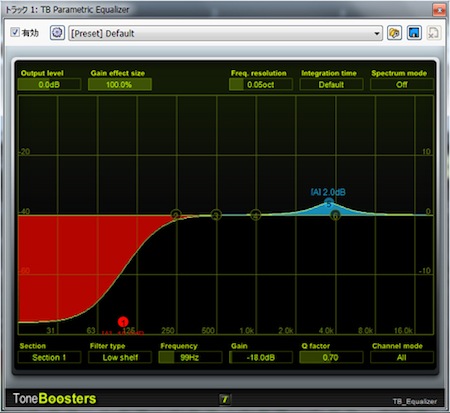Click the save preset disk icon
Viewport: 450px width, 413px height.
(x=414, y=33)
